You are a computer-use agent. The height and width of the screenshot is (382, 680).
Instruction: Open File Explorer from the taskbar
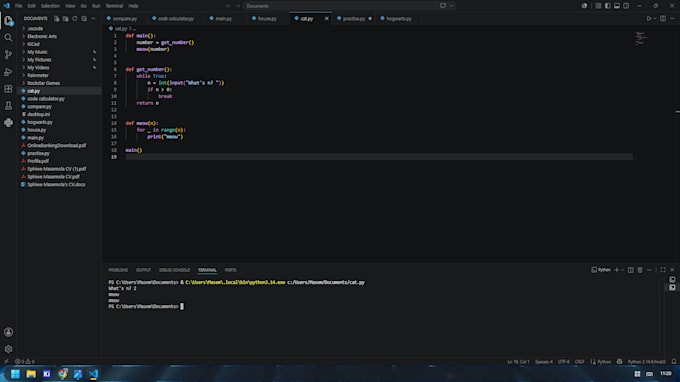click(x=31, y=374)
